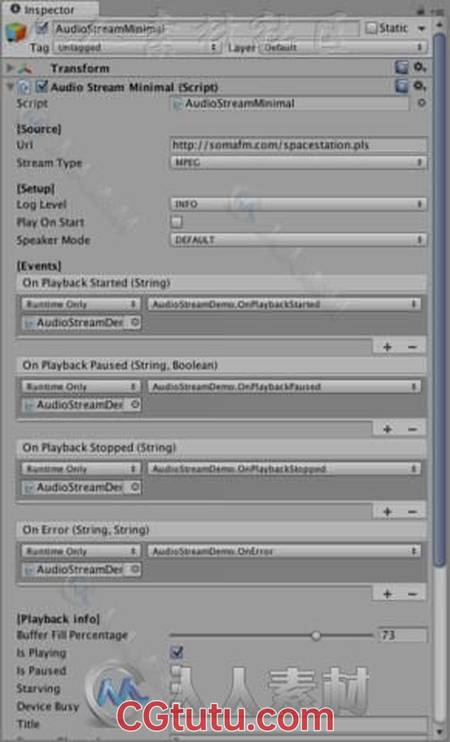Image resolution: width=450 pixels, height=742 pixels.
Task: Open the Speaker Mode DEFAULT dropdown
Action: pyautogui.click(x=298, y=240)
